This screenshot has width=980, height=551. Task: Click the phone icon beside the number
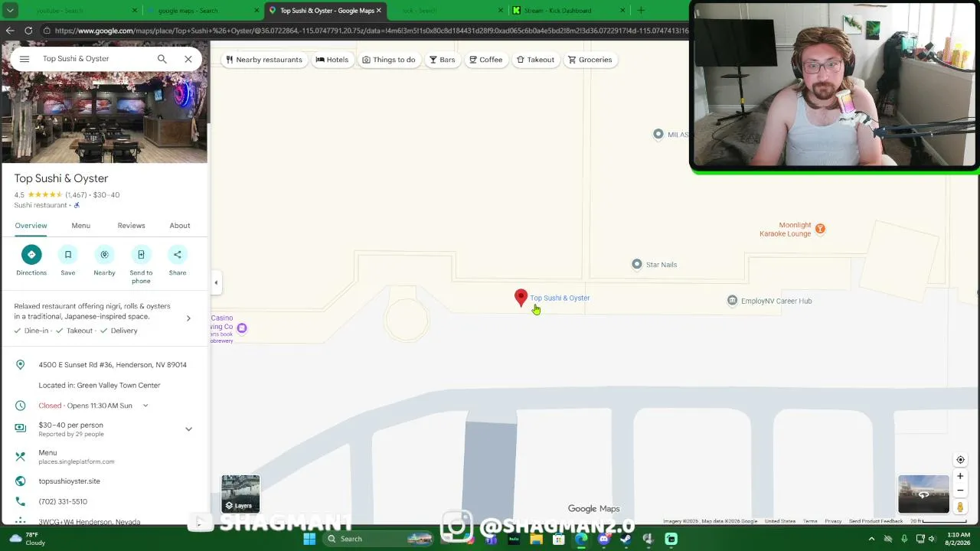[x=21, y=501]
